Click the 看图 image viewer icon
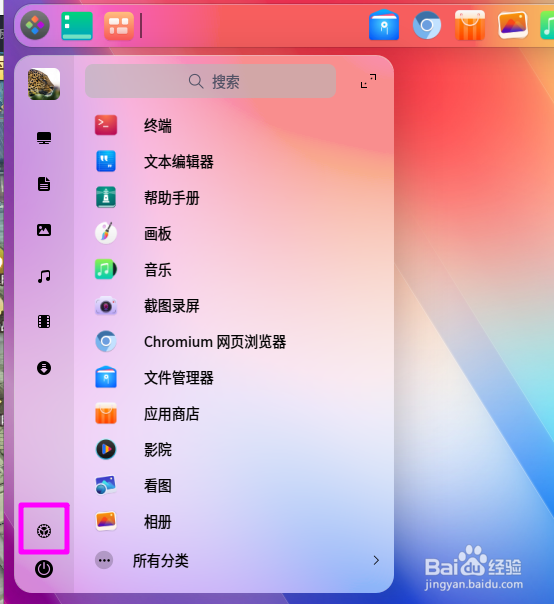The width and height of the screenshot is (554, 604). click(x=106, y=485)
